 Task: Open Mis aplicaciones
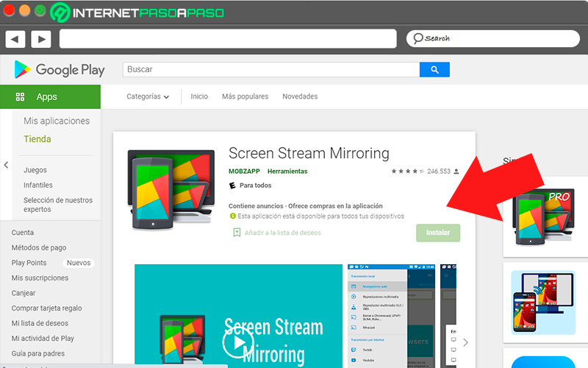tap(57, 121)
